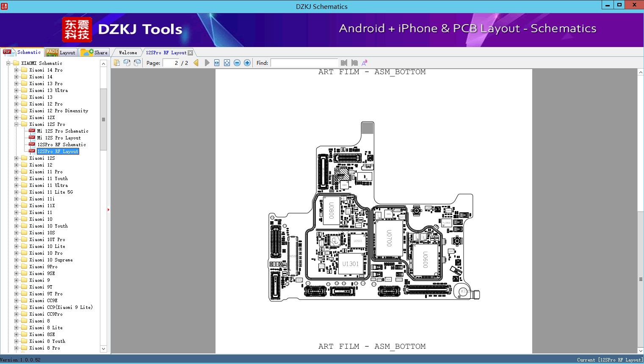The height and width of the screenshot is (364, 644).
Task: Fit the whole page in view
Action: click(x=227, y=63)
